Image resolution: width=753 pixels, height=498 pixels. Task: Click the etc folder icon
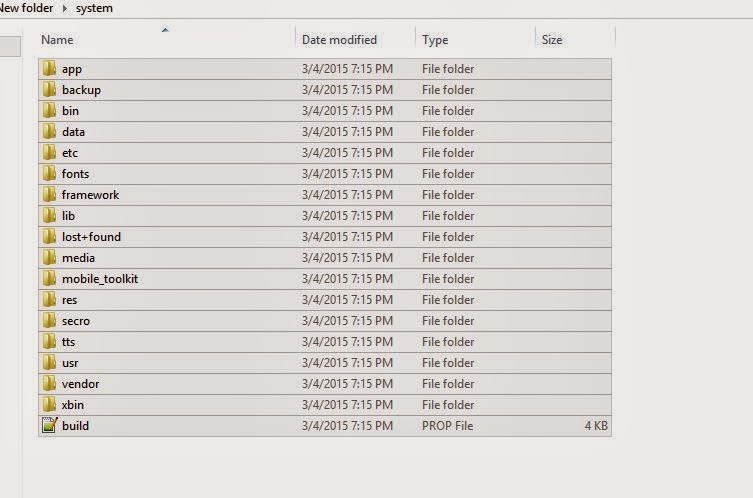49,153
